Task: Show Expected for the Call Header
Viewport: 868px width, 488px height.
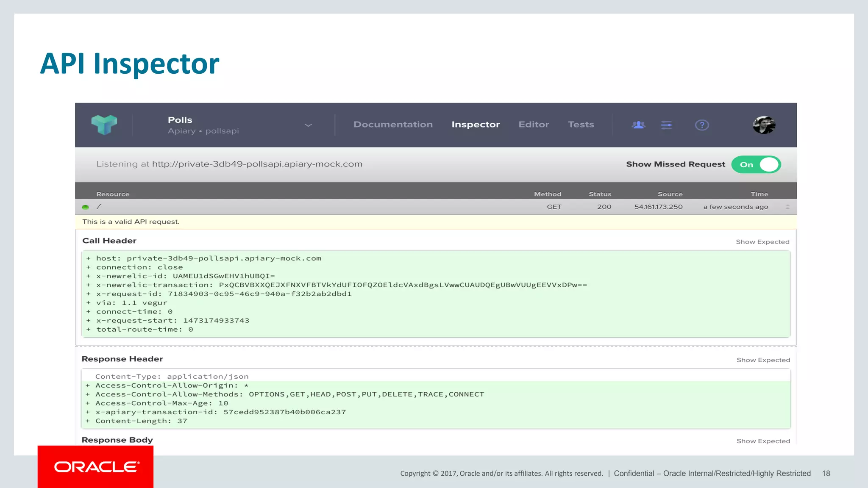Action: tap(762, 242)
